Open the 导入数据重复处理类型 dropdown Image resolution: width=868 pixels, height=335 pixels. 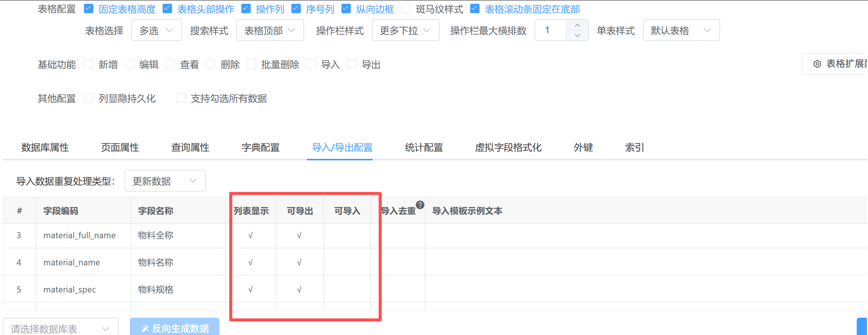165,181
